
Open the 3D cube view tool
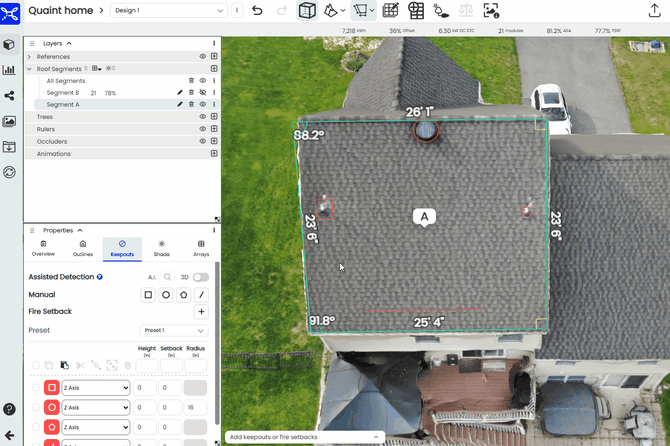click(307, 11)
